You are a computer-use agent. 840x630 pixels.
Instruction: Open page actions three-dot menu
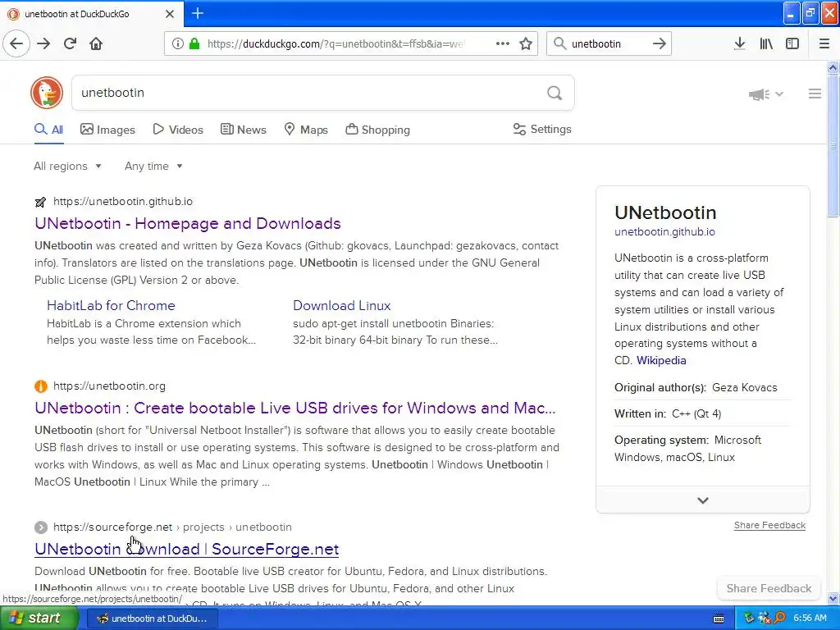click(x=503, y=43)
